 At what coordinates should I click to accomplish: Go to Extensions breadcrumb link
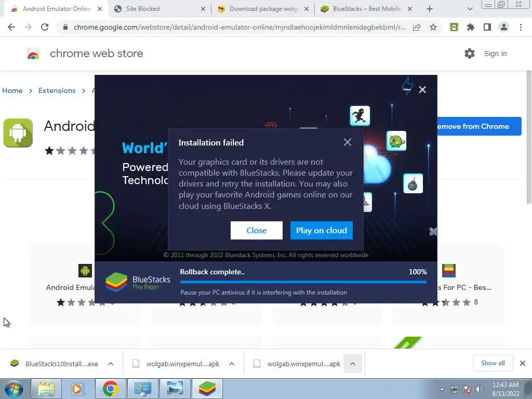click(x=57, y=90)
